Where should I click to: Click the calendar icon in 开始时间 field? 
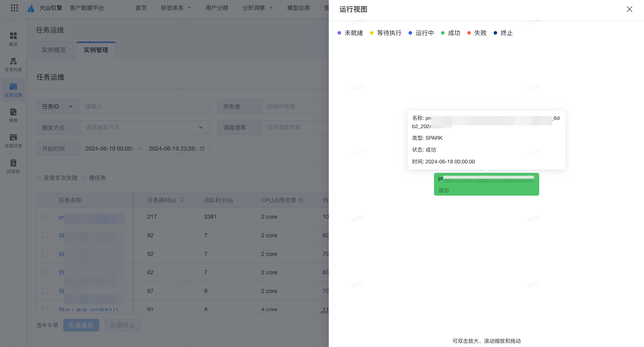(x=202, y=149)
